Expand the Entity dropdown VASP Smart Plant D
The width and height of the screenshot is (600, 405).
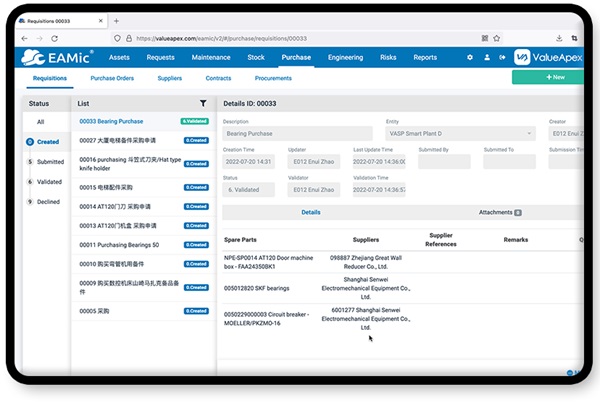point(460,133)
